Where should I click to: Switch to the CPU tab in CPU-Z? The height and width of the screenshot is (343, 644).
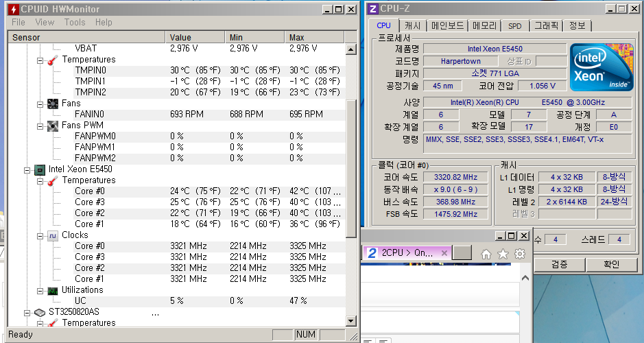pos(383,25)
